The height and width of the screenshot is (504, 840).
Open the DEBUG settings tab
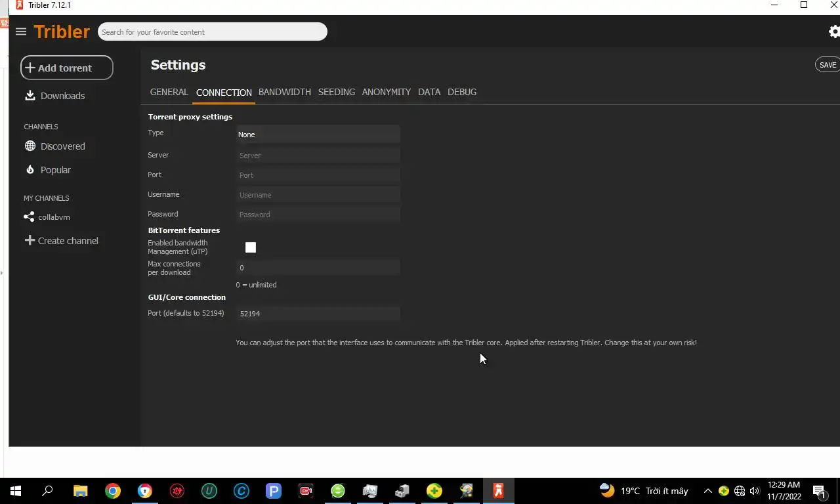coord(462,92)
